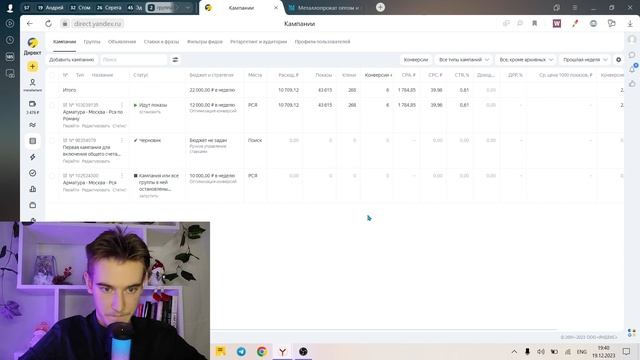Switch to the Кампании tab
The image size is (640, 360).
click(x=64, y=42)
